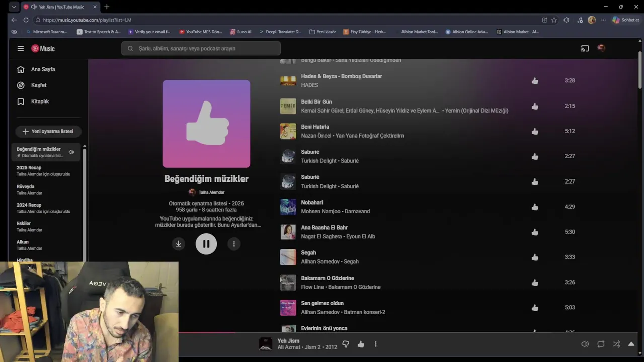Open the 2024 Recap playlist

[45, 208]
